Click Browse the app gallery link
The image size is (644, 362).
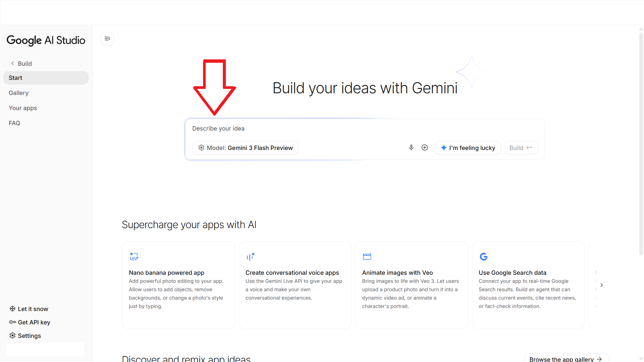(565, 359)
